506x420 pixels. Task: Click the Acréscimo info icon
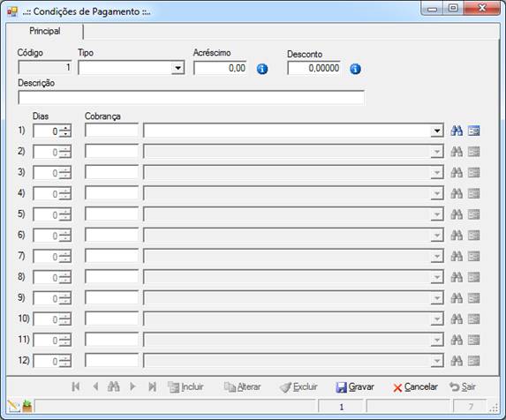(262, 69)
